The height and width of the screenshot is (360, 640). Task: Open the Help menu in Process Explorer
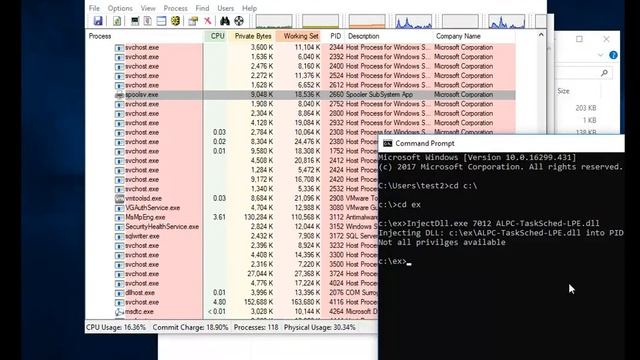click(x=249, y=8)
